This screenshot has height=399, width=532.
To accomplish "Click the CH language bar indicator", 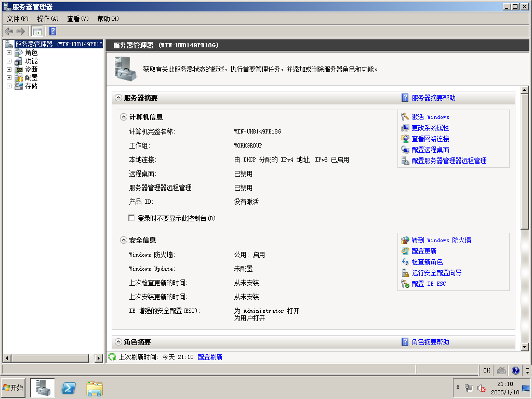I will coord(486,370).
